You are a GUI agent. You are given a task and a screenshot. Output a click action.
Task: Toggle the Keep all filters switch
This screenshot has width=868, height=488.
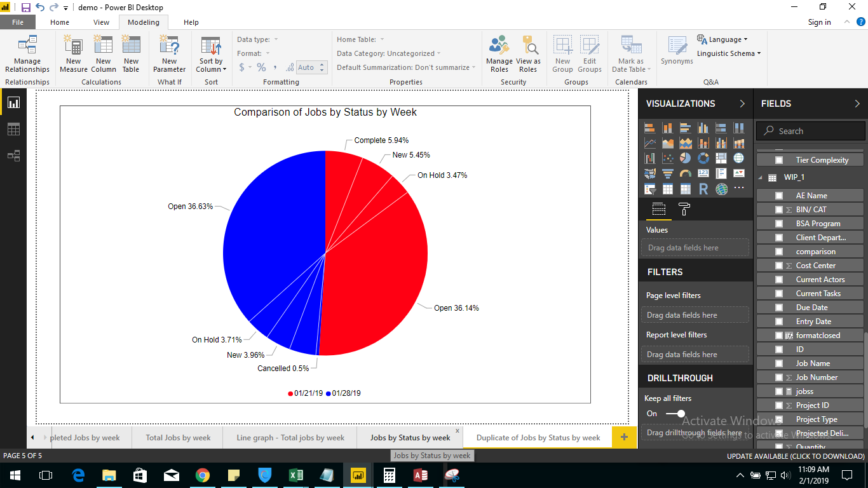pos(675,414)
